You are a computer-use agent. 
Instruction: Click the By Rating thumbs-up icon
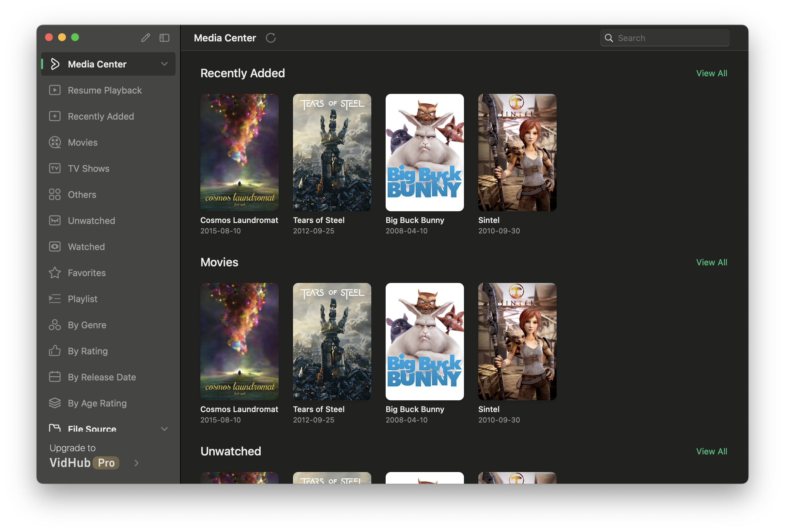tap(55, 351)
